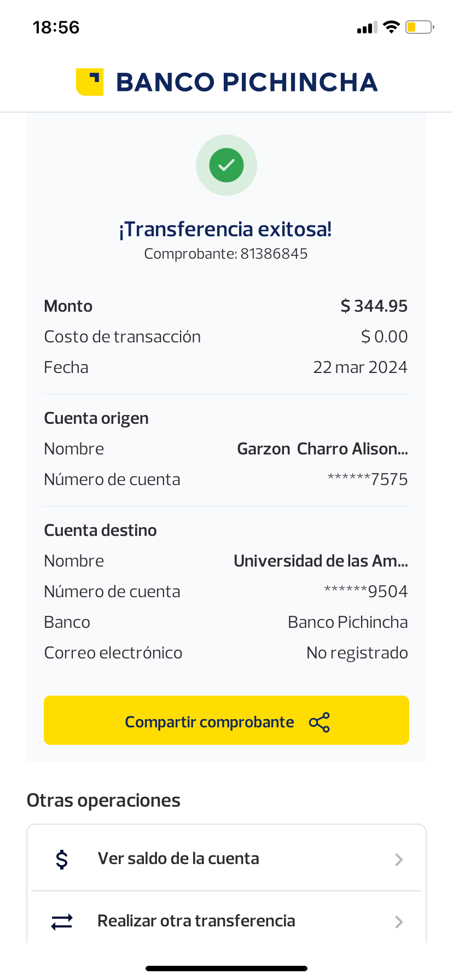Tap the share icon on the yellow button
The image size is (453, 980).
pyautogui.click(x=320, y=722)
